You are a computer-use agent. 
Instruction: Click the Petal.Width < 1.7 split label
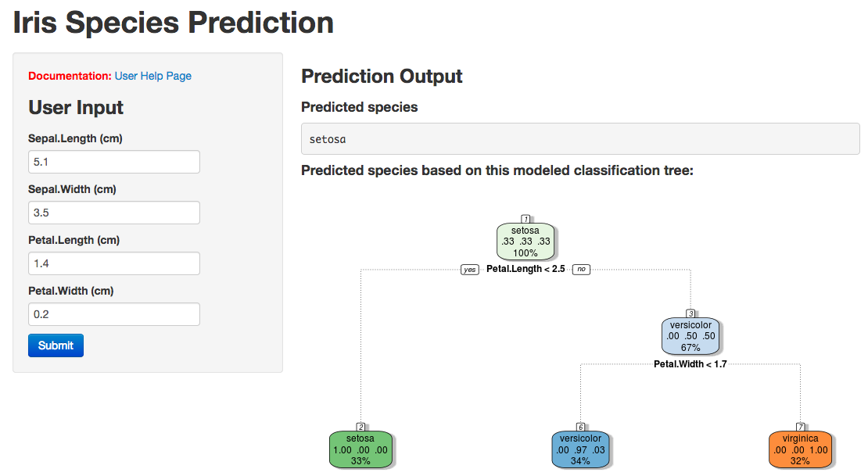point(690,364)
